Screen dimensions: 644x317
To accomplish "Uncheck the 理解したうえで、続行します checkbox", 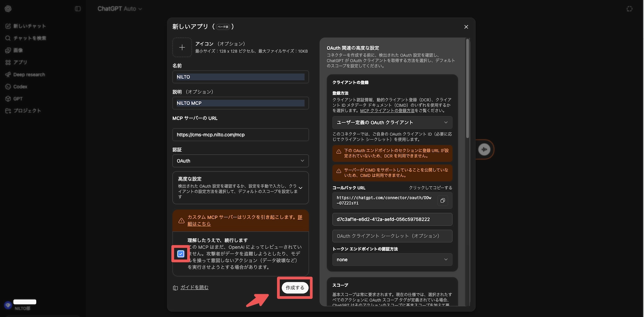I will (x=181, y=254).
